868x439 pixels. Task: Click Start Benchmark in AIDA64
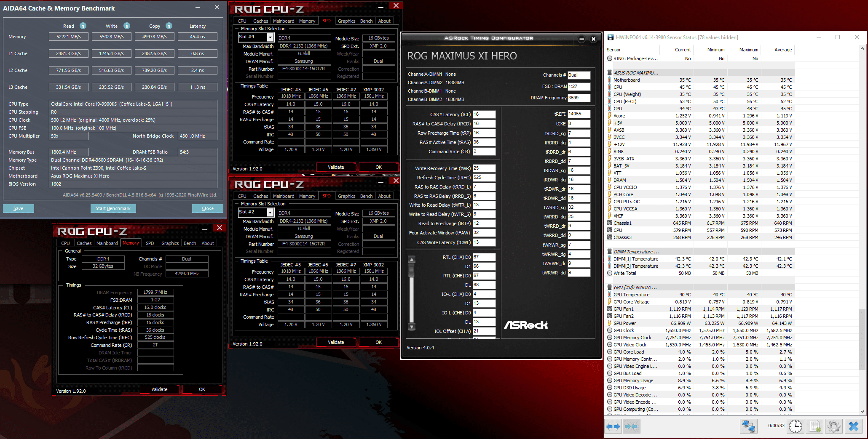[x=113, y=208]
